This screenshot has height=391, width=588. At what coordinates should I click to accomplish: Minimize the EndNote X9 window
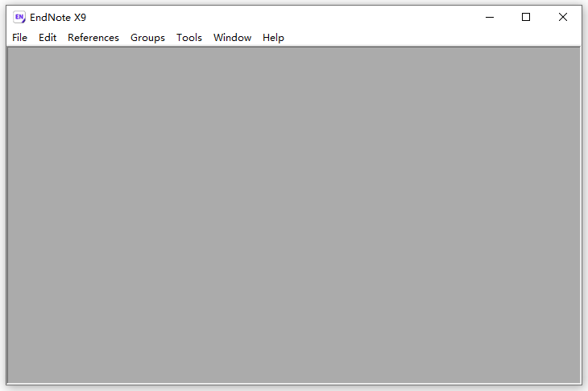pos(490,17)
